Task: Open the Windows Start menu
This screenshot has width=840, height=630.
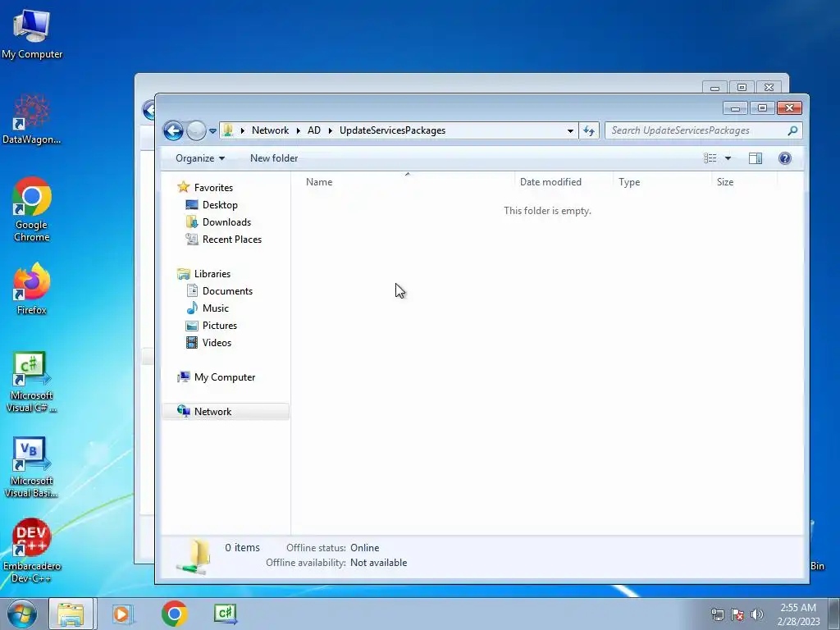Action: click(x=22, y=614)
